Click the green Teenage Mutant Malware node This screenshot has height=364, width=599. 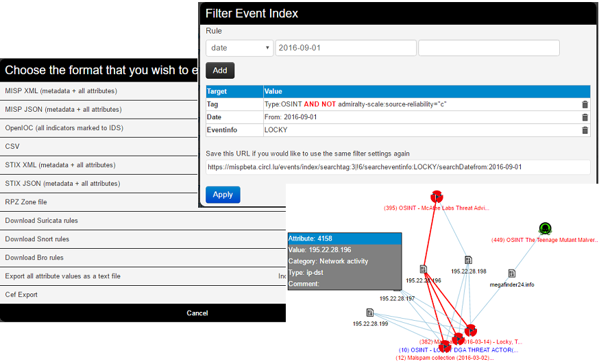pyautogui.click(x=545, y=229)
